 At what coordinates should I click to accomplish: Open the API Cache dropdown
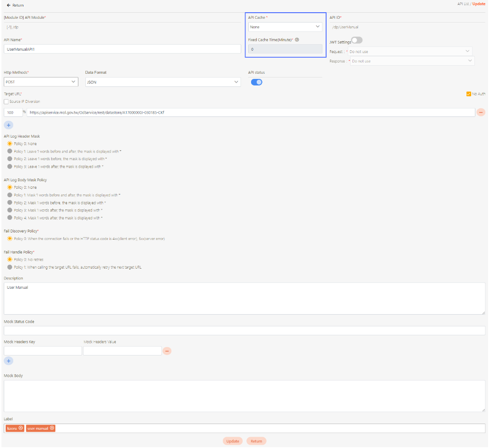(285, 27)
